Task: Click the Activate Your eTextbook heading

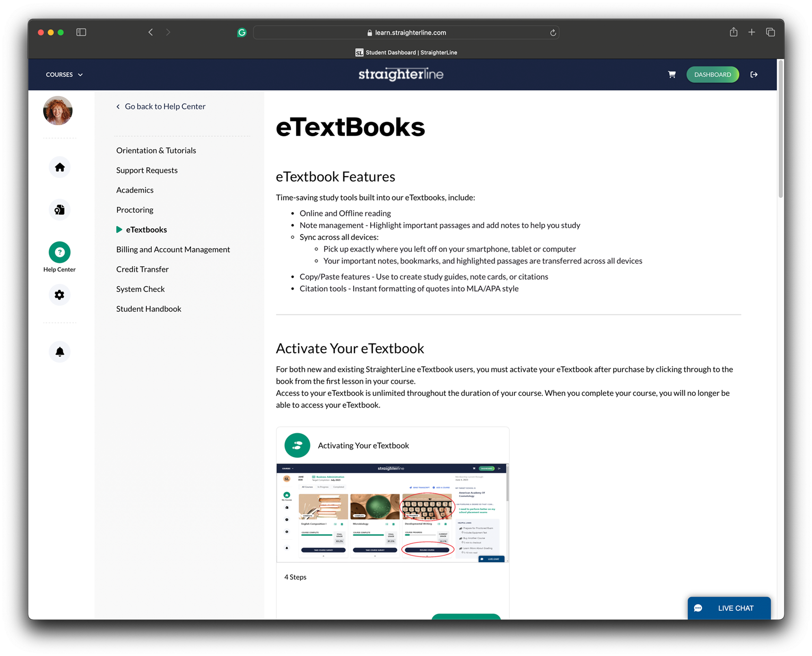Action: coord(350,349)
